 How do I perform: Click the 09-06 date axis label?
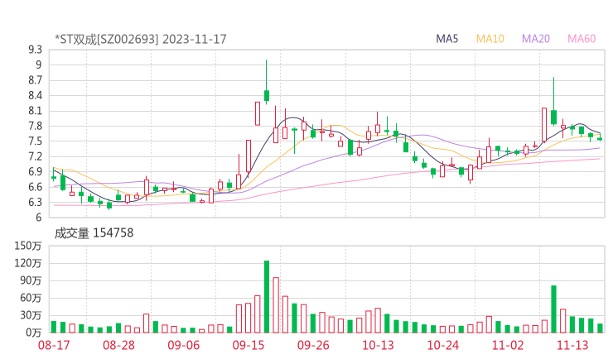pyautogui.click(x=184, y=345)
